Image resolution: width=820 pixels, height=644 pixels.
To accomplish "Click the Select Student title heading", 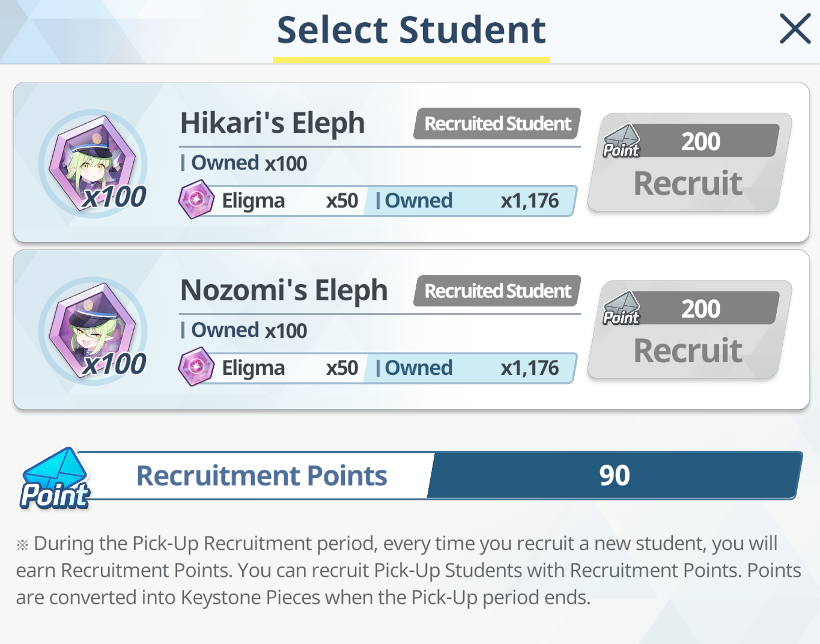I will click(412, 30).
